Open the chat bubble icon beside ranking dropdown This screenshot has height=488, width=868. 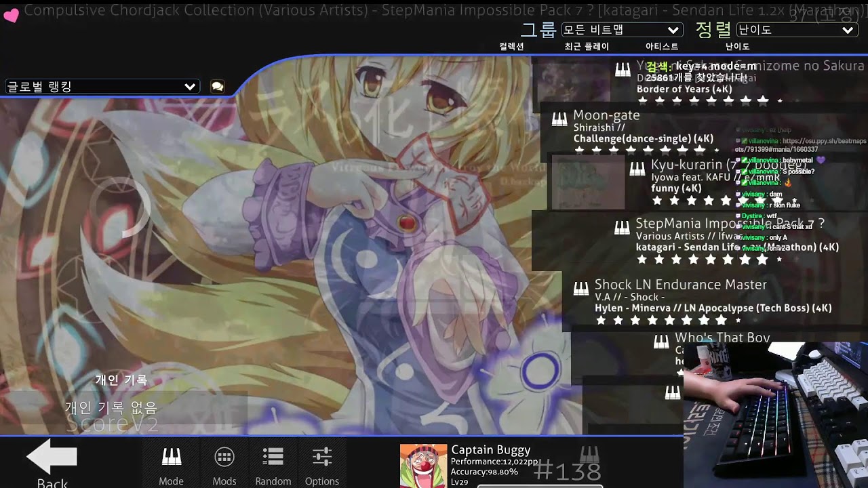pos(217,87)
